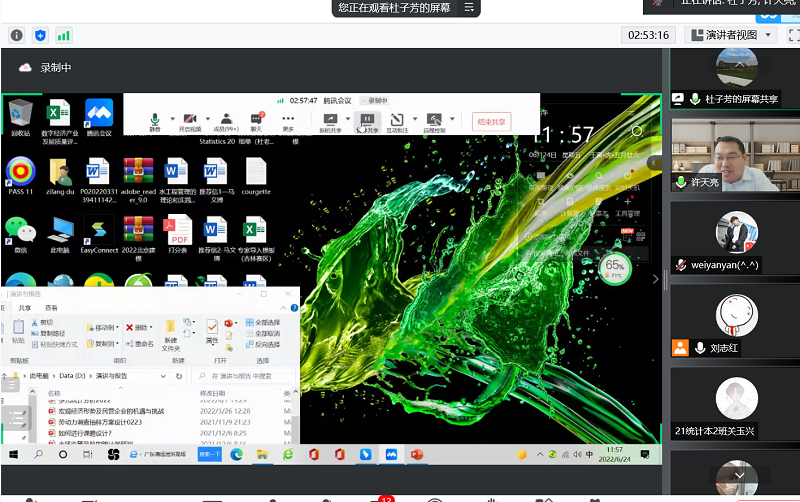Viewport: 800px width, 502px height.
Task: Click 全部取消 select none in Explorer
Action: point(263,334)
